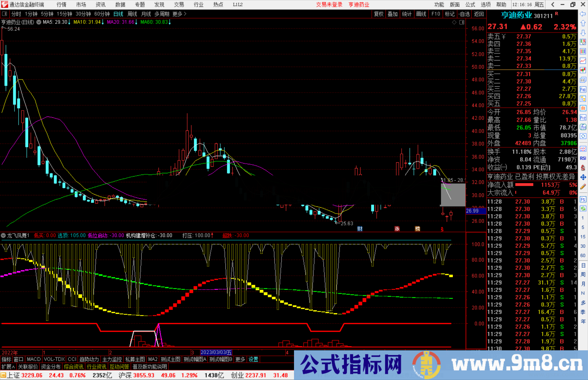Viewport: 588px width, 380px height.
Task: Expand the 扩展 panel at bottom left
Action: 7,366
